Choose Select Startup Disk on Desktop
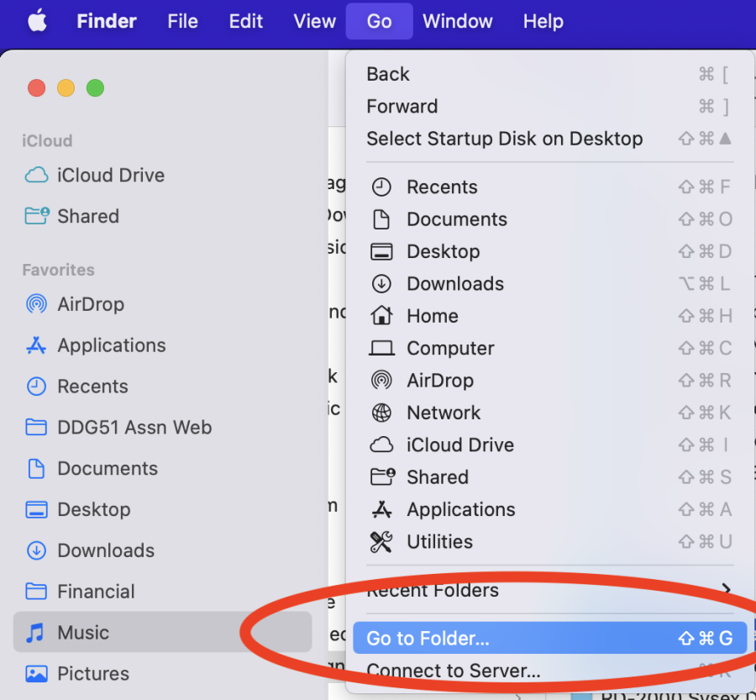 [x=549, y=139]
